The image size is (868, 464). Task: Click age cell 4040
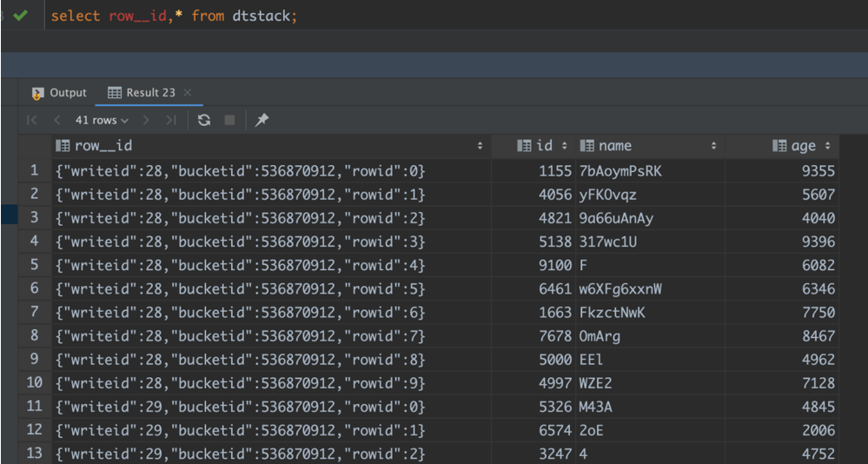782,218
